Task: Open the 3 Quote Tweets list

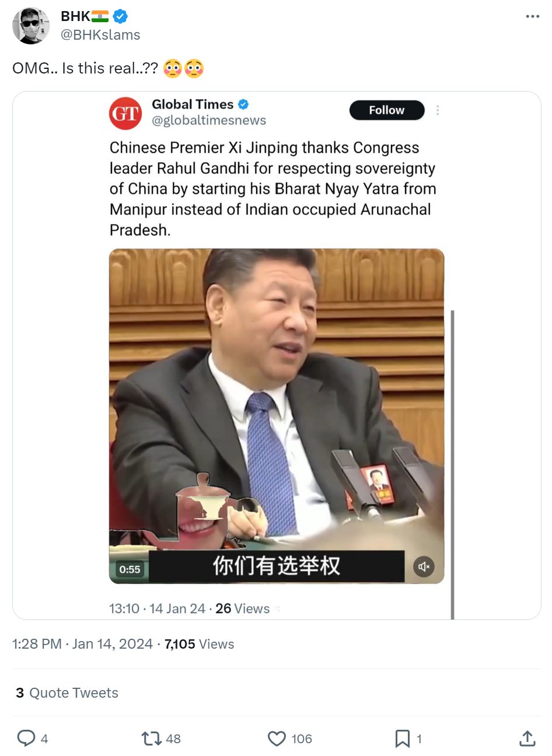Action: 67,693
